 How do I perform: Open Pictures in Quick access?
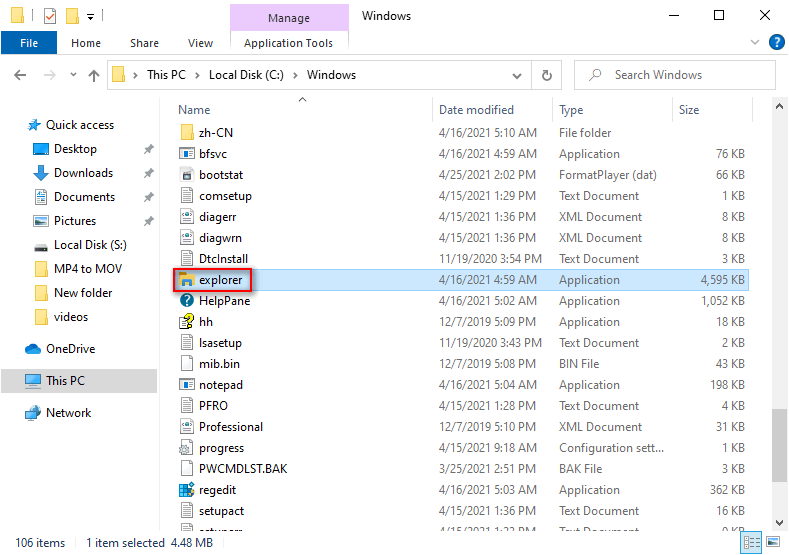[x=75, y=221]
